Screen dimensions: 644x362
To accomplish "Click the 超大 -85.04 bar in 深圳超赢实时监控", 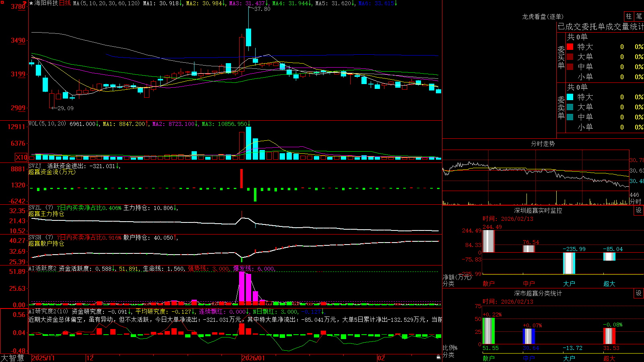I will point(609,257).
